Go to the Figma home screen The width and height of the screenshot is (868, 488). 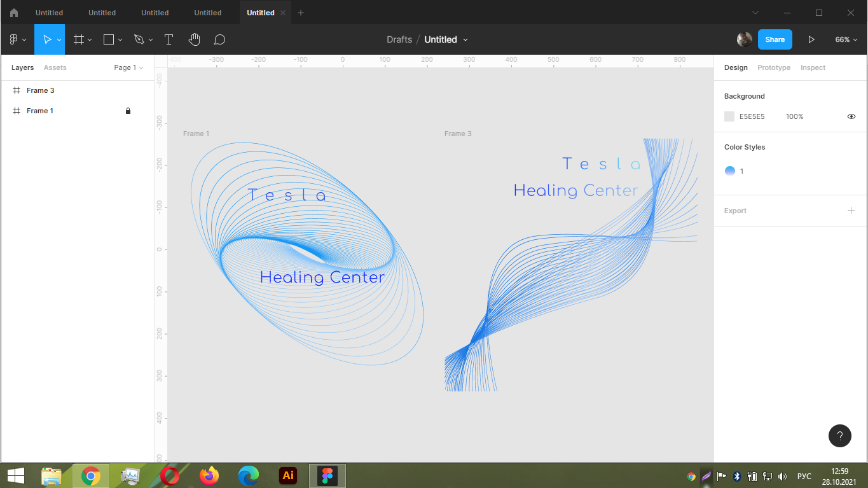pyautogui.click(x=14, y=13)
